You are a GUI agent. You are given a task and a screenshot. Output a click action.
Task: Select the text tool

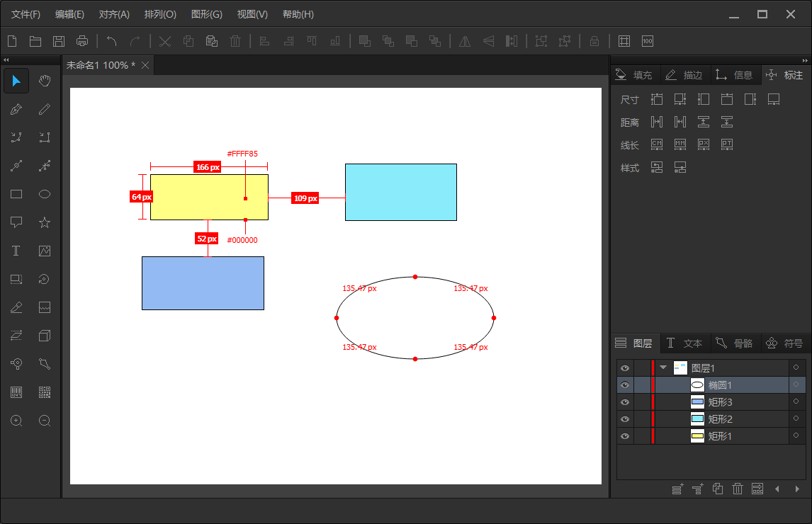(x=16, y=251)
